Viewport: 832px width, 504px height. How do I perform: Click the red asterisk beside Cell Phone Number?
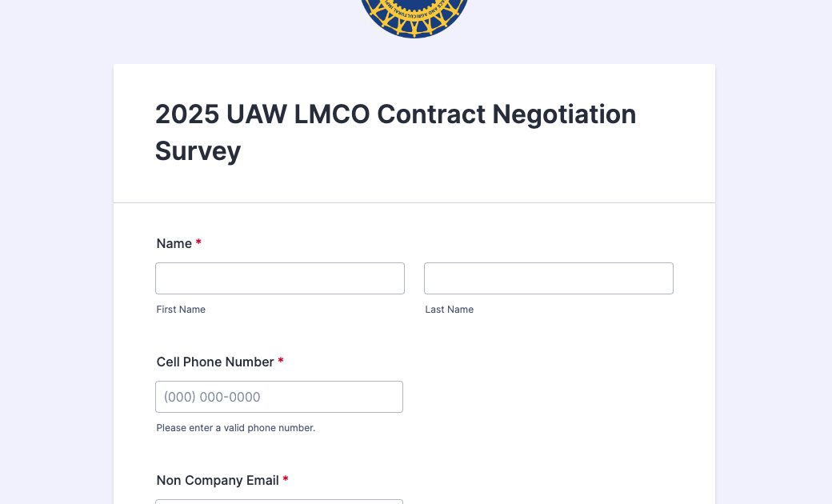[x=281, y=361]
